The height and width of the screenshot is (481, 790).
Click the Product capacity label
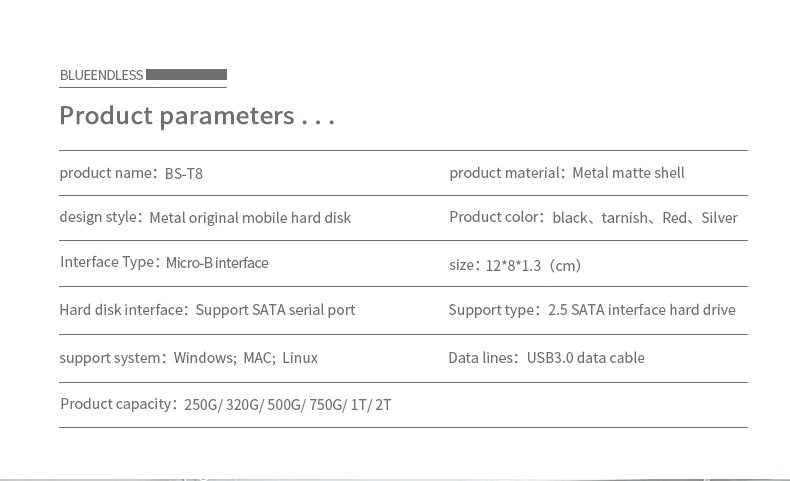(x=117, y=404)
